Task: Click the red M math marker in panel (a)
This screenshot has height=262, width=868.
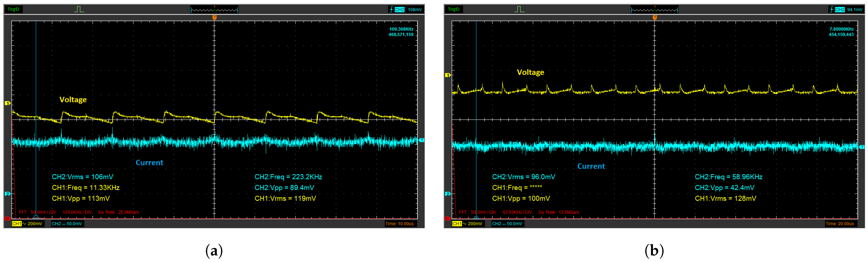Action: tap(7, 219)
